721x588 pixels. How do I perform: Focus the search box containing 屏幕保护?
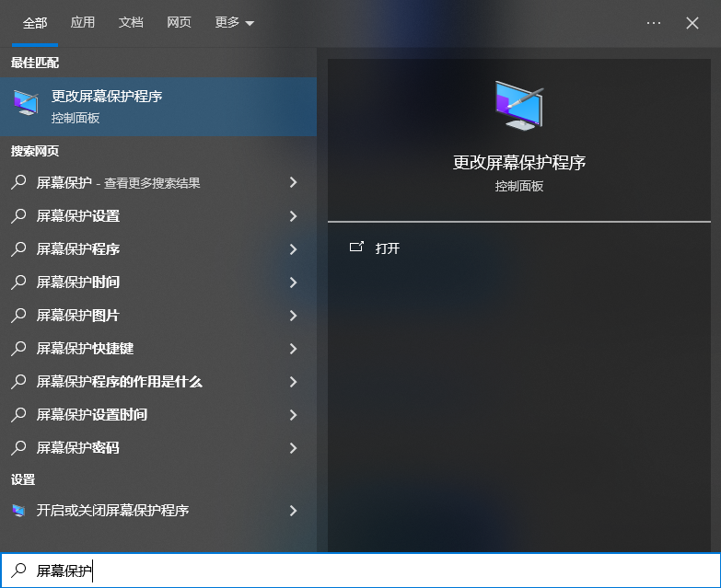[x=361, y=571]
